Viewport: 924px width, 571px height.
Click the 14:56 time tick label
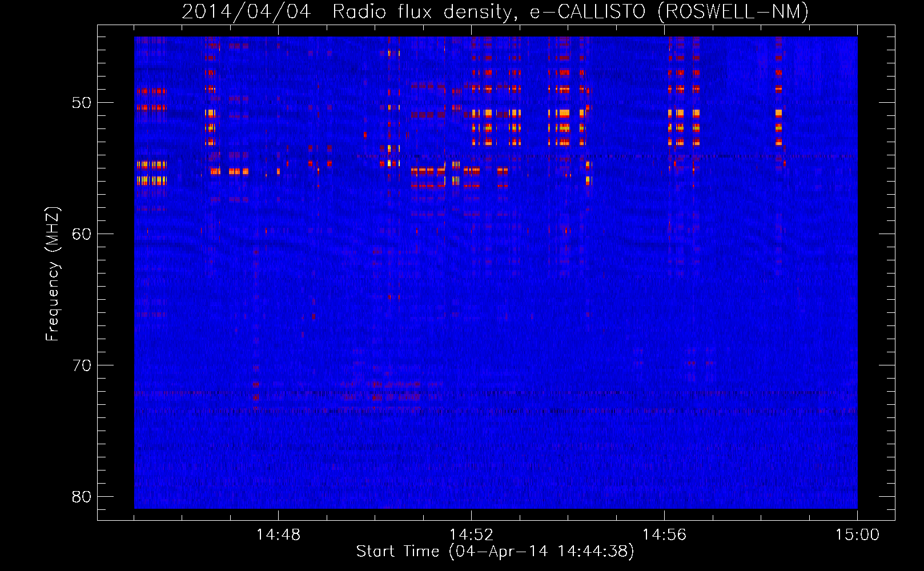pos(664,535)
